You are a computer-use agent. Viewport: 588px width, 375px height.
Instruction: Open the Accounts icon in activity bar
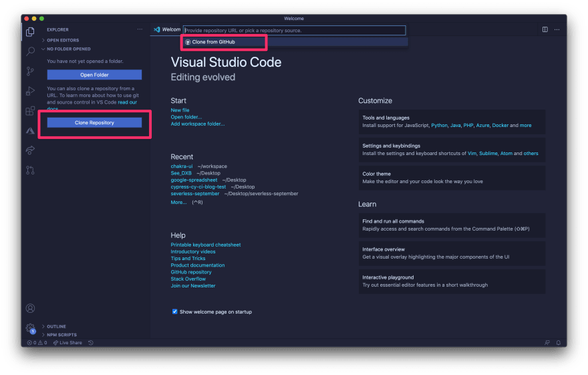30,308
